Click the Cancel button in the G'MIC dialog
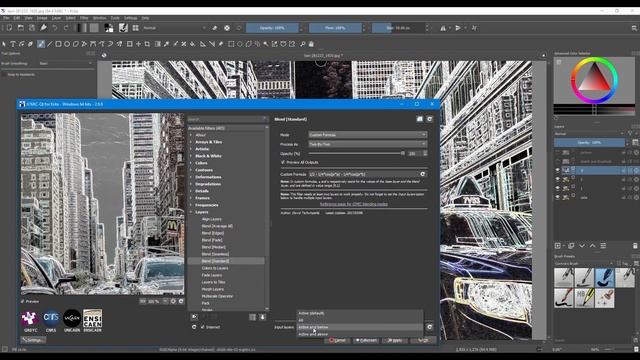Screen dimensions: 640x360 point(338,340)
